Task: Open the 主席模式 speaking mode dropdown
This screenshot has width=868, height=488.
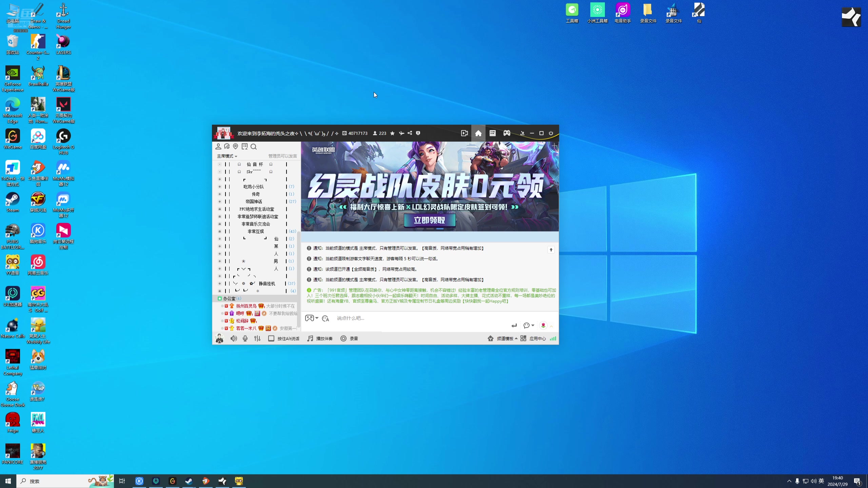Action: pyautogui.click(x=227, y=156)
